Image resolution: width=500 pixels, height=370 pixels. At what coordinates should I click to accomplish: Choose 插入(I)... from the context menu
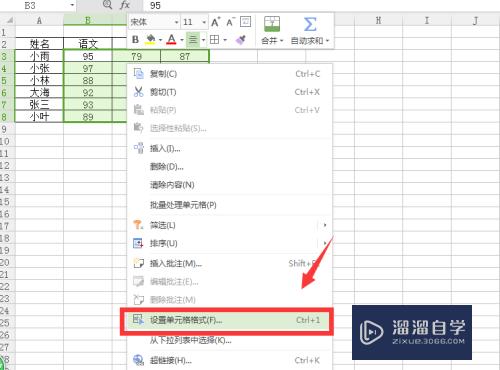point(230,148)
